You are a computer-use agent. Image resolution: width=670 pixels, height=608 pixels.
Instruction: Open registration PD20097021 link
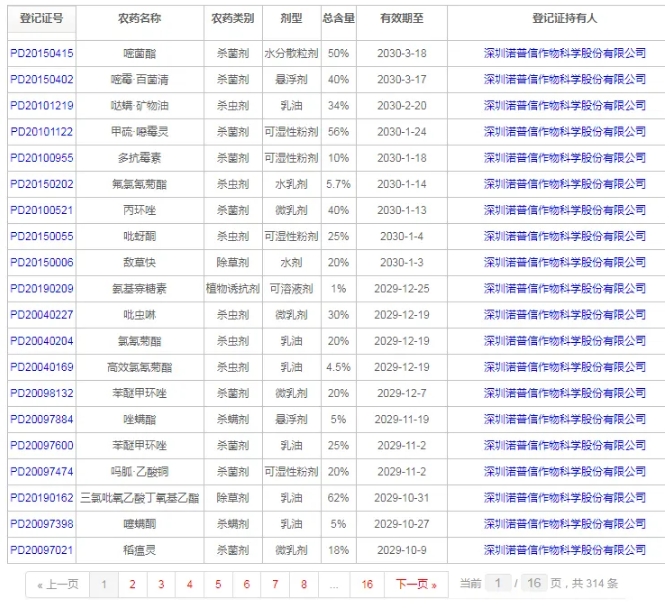[x=42, y=550]
